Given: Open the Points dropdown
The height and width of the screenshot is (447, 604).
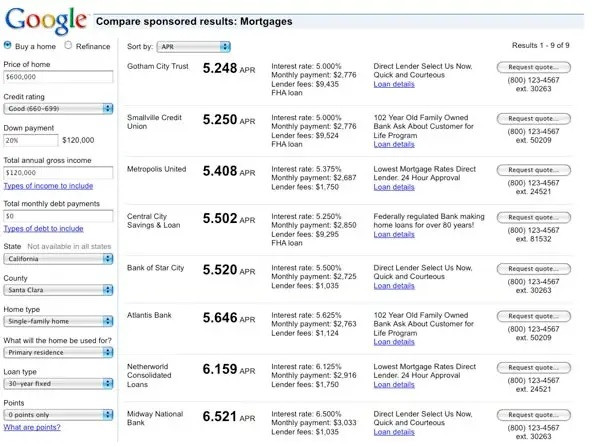Looking at the screenshot, I should (x=58, y=414).
